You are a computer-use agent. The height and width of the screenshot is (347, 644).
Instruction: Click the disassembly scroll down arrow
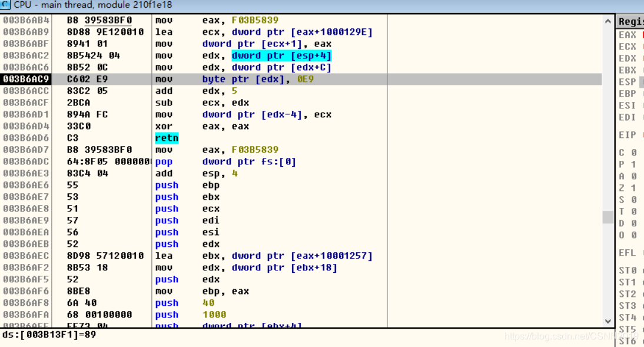[608, 321]
